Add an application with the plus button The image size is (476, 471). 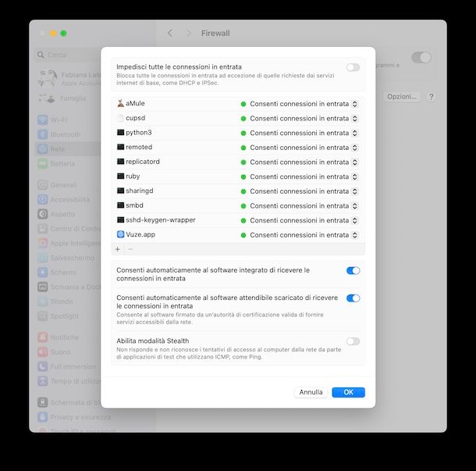click(118, 249)
